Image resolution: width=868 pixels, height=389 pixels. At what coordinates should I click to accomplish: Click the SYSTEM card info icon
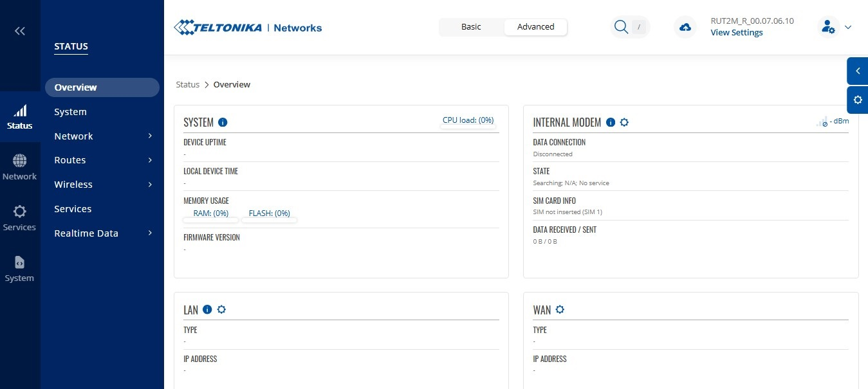pos(223,122)
